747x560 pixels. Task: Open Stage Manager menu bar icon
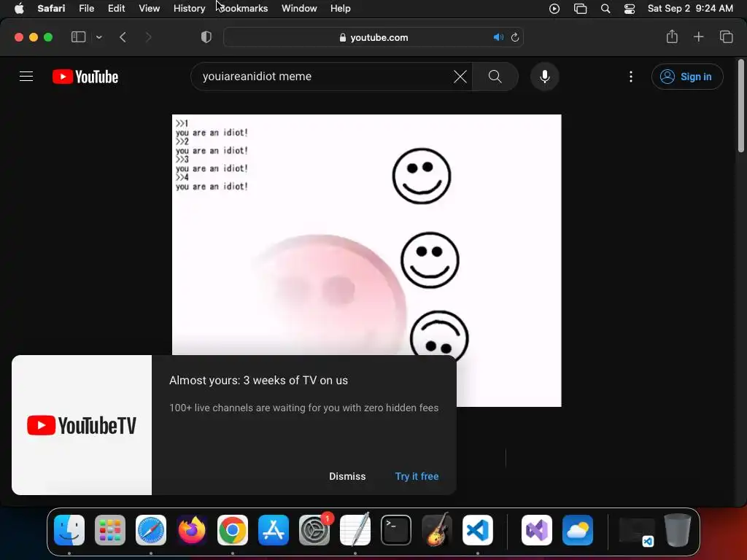tap(580, 9)
